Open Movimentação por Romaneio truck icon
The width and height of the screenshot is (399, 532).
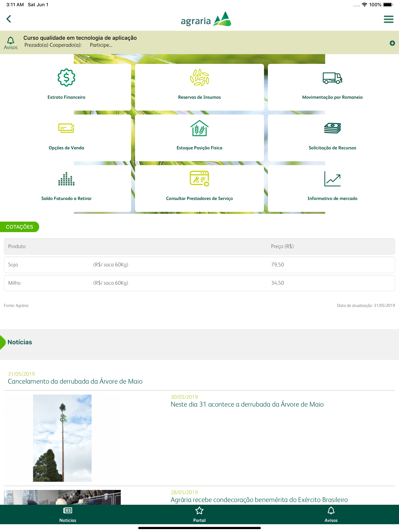[x=332, y=78]
